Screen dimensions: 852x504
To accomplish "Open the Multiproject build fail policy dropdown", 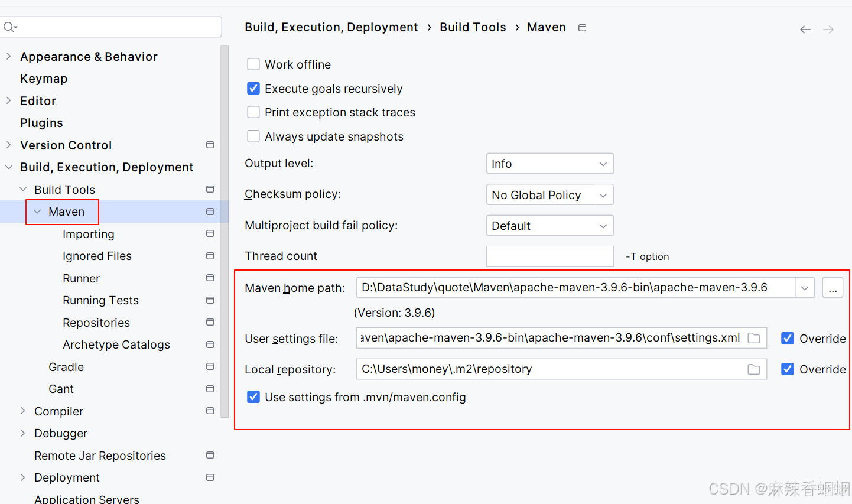I will 549,226.
